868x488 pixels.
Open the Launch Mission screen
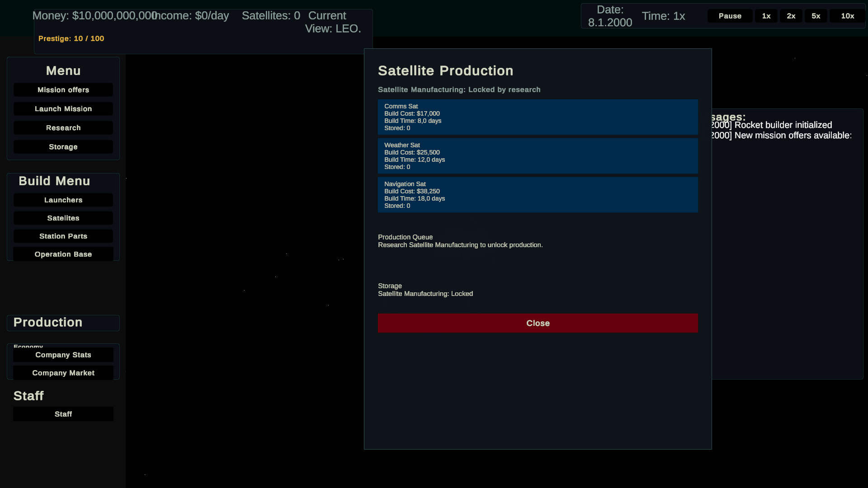click(63, 109)
